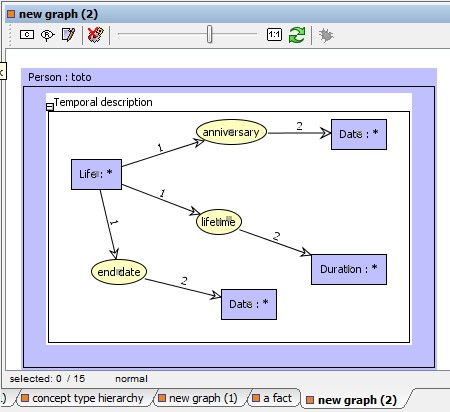Click the relation node eye-shaped icon

tap(48, 35)
